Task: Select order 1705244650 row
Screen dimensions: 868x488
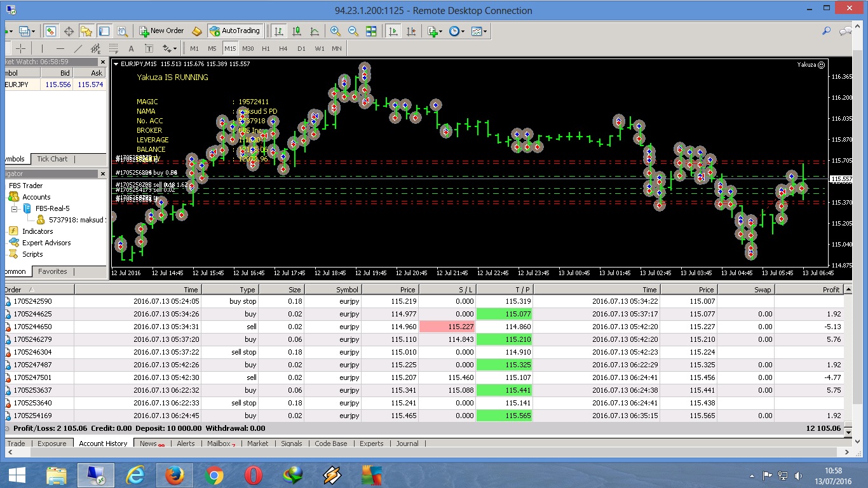Action: pyautogui.click(x=424, y=327)
